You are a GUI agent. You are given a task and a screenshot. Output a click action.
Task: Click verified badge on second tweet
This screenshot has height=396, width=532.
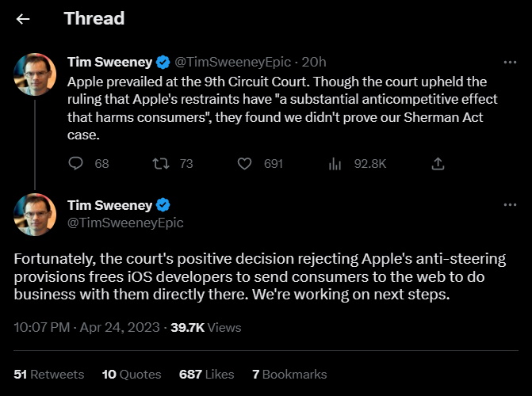pos(163,206)
